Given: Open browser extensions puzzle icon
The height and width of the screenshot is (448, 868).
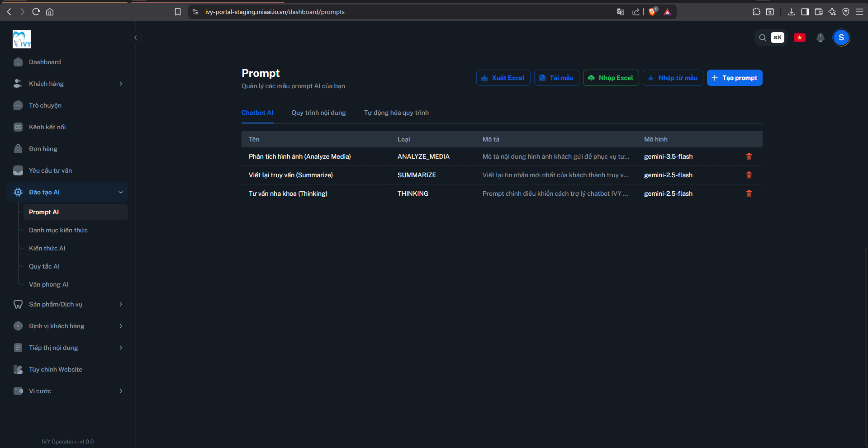Looking at the screenshot, I should click(x=756, y=12).
